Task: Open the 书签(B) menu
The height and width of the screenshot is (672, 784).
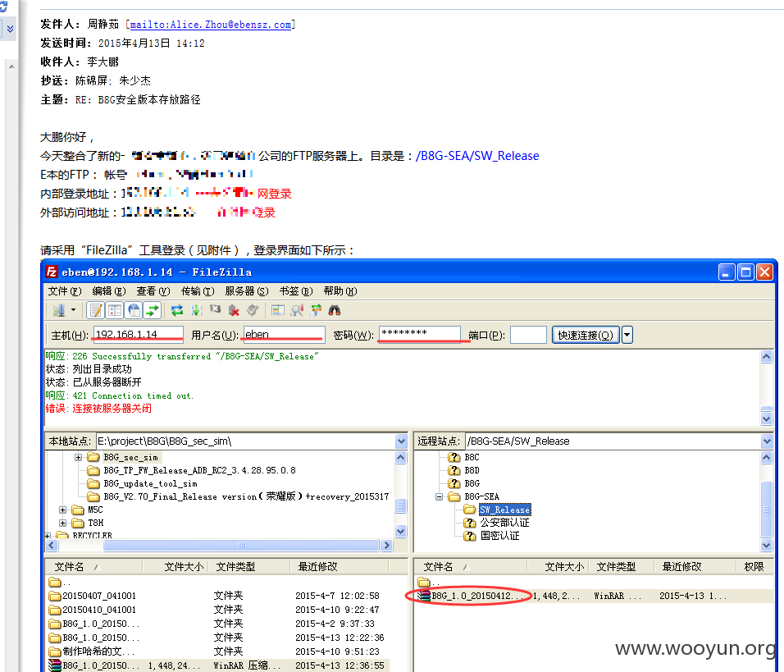Action: (x=296, y=291)
